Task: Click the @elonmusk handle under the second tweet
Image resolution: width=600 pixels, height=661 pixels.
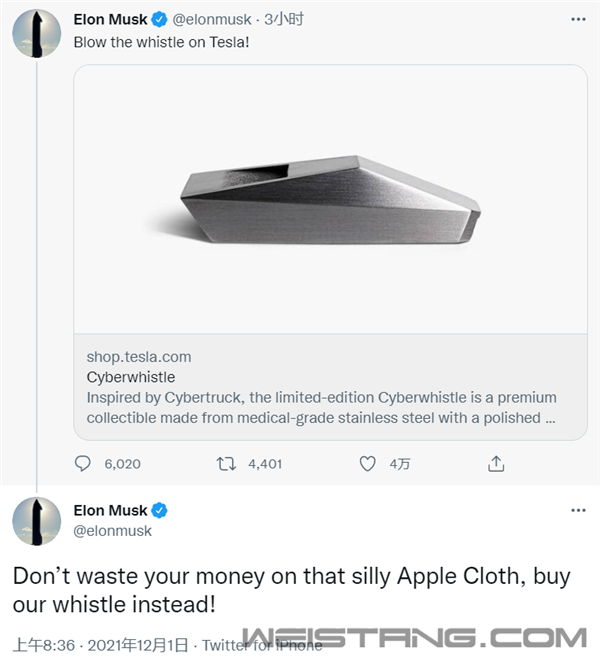Action: click(113, 530)
